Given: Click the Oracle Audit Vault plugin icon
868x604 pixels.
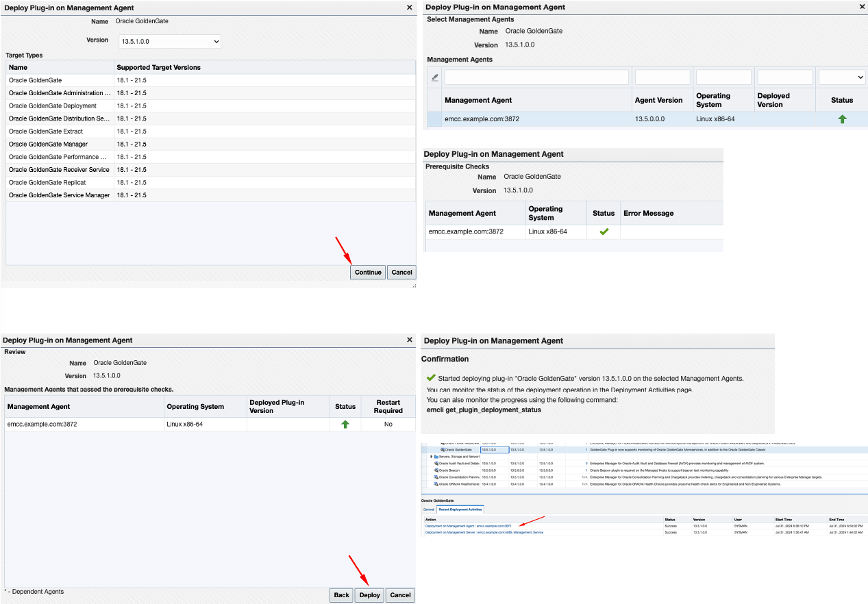Looking at the screenshot, I should [436, 463].
